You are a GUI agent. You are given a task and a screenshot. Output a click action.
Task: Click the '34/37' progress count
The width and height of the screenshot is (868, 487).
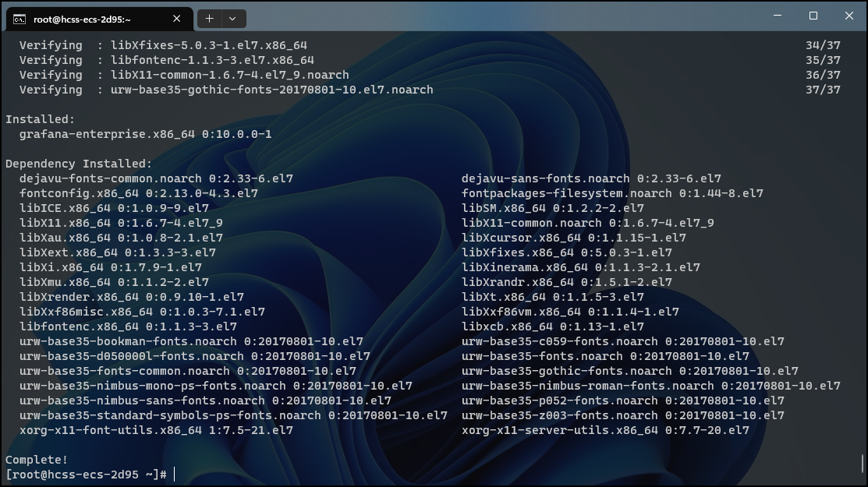823,45
